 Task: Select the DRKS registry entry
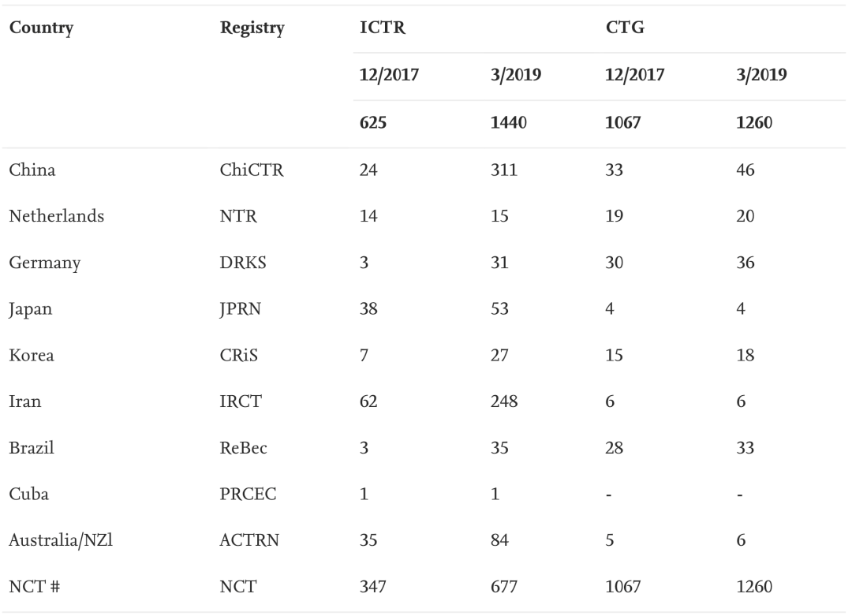[x=243, y=263]
